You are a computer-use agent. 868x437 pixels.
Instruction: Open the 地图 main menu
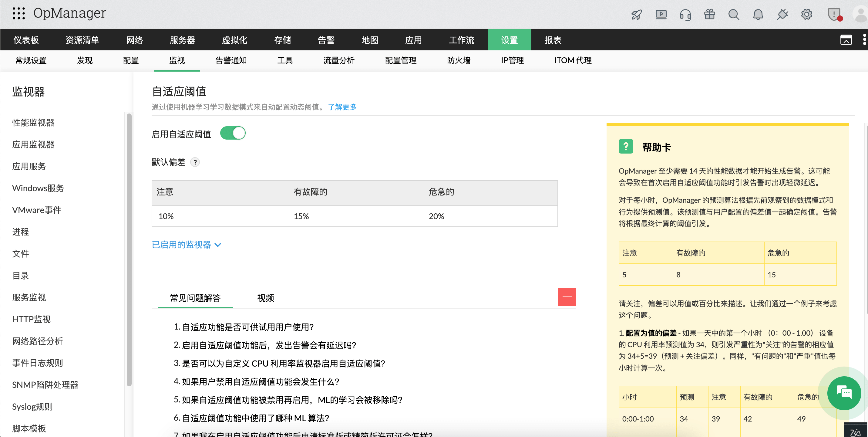370,40
